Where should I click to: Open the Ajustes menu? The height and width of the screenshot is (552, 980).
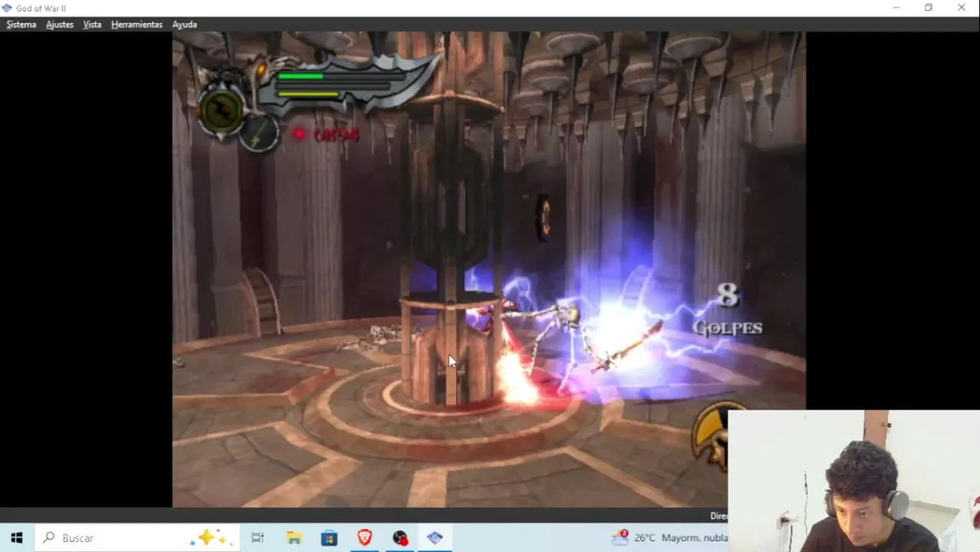click(x=60, y=25)
